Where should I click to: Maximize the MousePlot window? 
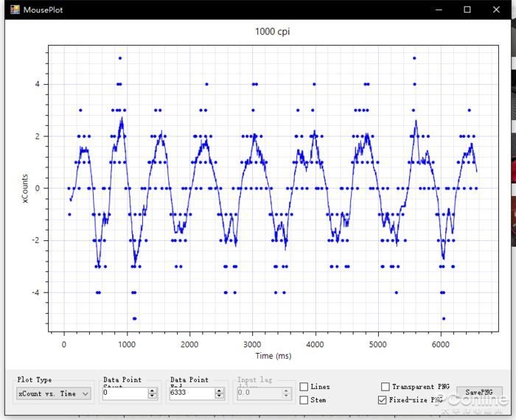click(467, 10)
